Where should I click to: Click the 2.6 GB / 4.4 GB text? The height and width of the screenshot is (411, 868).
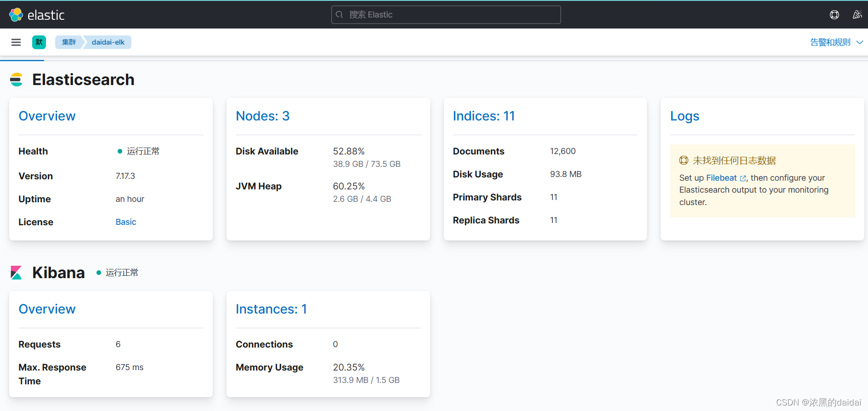pos(362,199)
